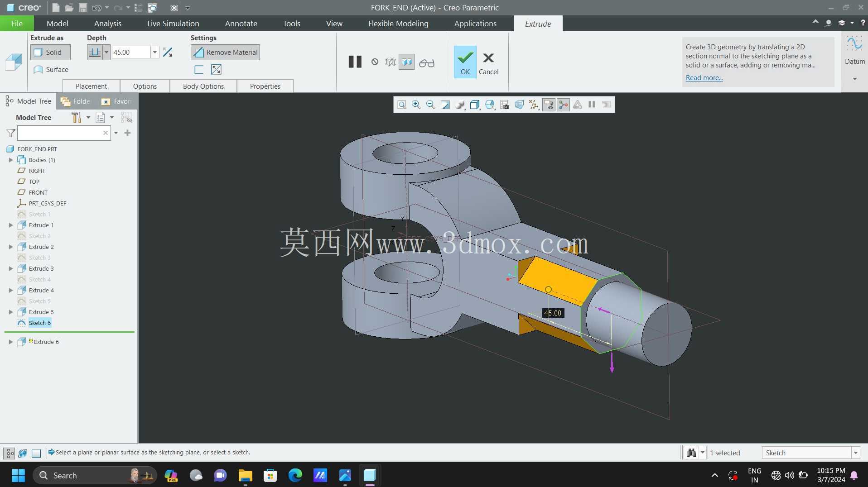Switch to the Flexible Modeling tab
Screen dimensions: 868x487
398,24
